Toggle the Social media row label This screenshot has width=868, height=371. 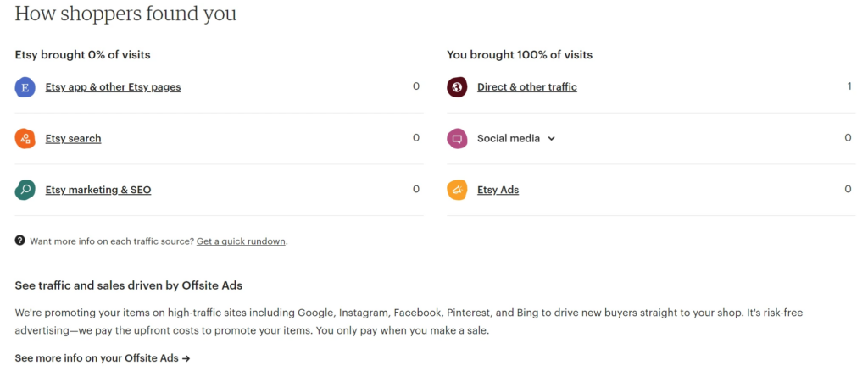(509, 138)
